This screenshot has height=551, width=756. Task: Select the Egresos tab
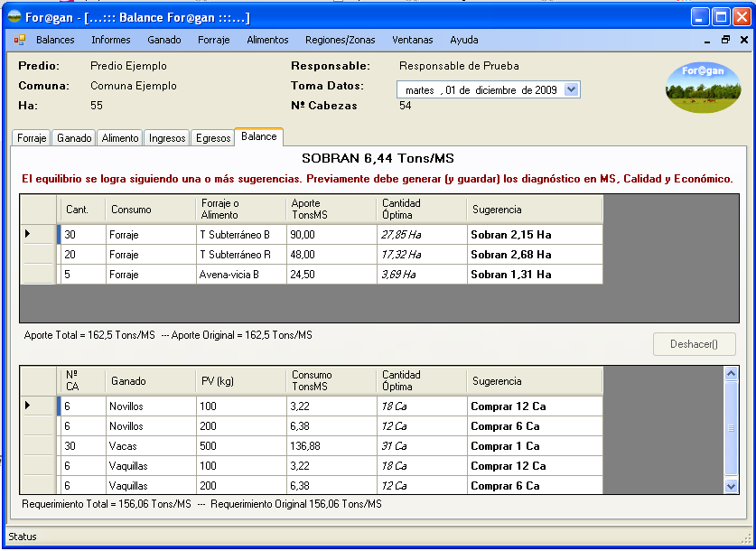point(213,138)
